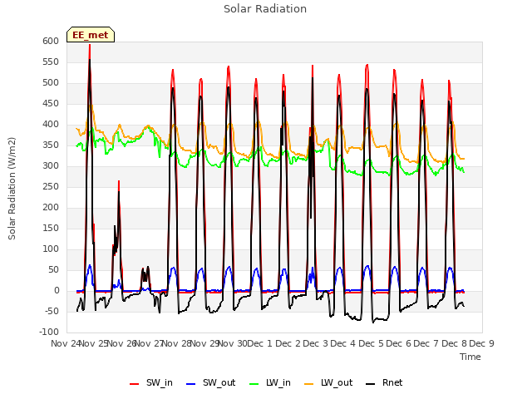Click the 100 y-axis tick label

coord(51,249)
